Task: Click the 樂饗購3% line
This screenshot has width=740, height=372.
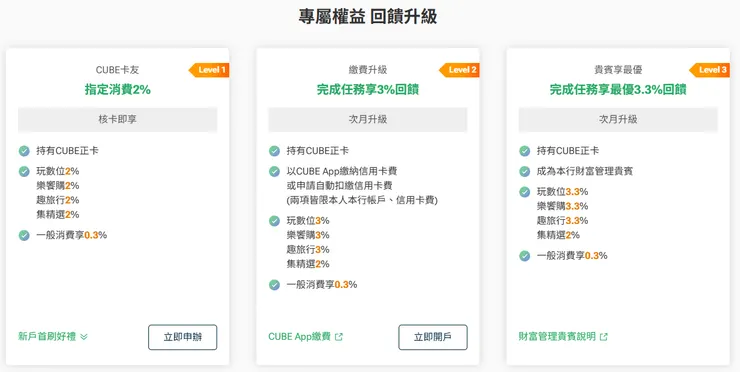Action: [x=308, y=235]
